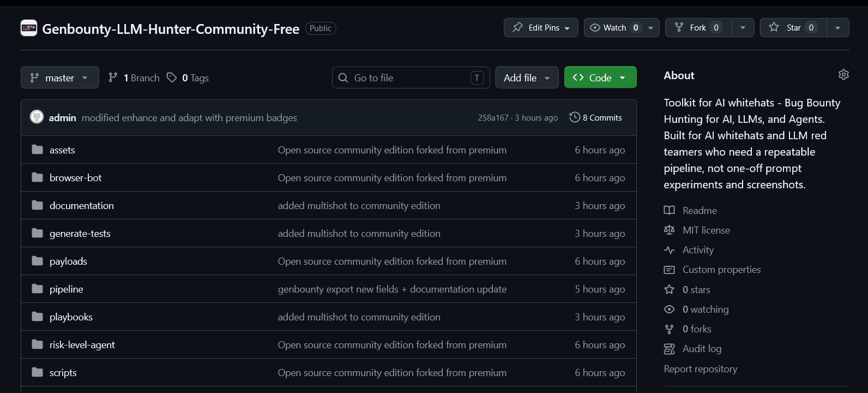This screenshot has height=393, width=868.
Task: Open the Genbounty-LLM-Hunter-Community-Free repository title
Action: tap(171, 28)
